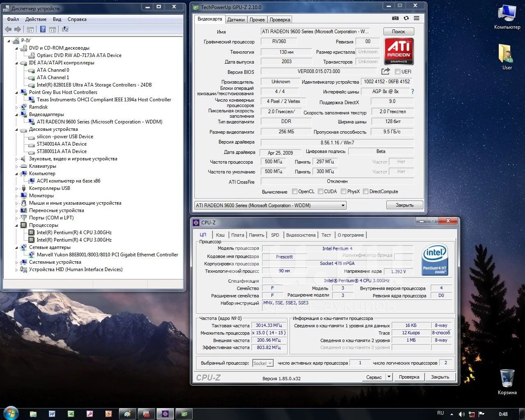Select ATI RADEON 9600 Series device tree item
525x420 pixels.
99,122
